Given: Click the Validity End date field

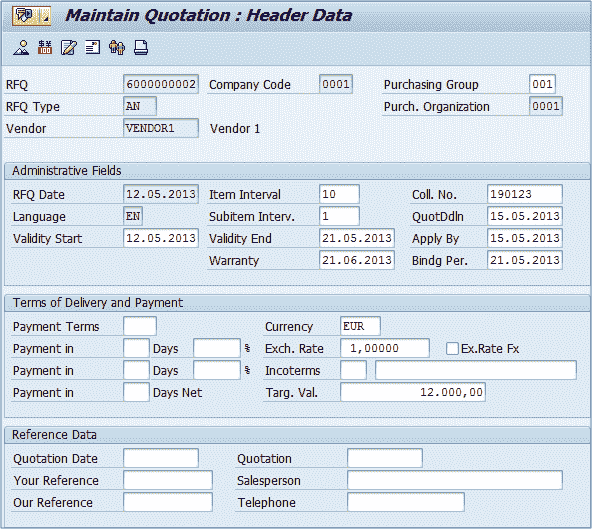Looking at the screenshot, I should click(357, 238).
